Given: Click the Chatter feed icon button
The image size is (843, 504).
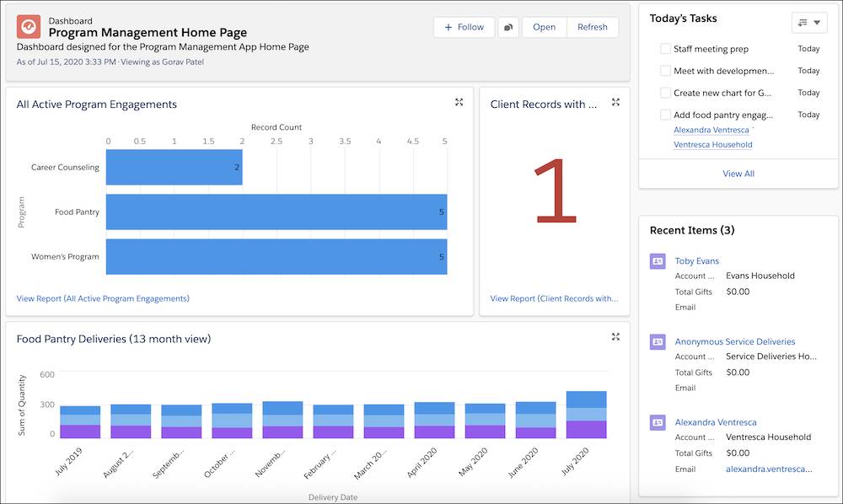Looking at the screenshot, I should (x=508, y=27).
